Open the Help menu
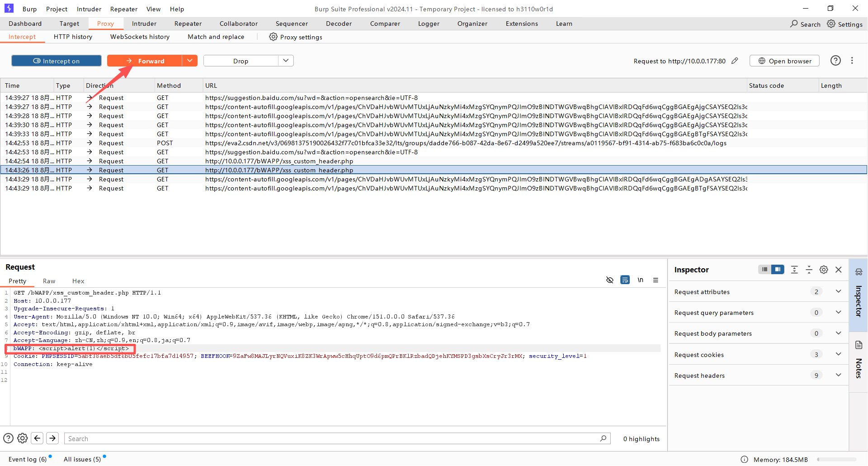 (x=177, y=9)
